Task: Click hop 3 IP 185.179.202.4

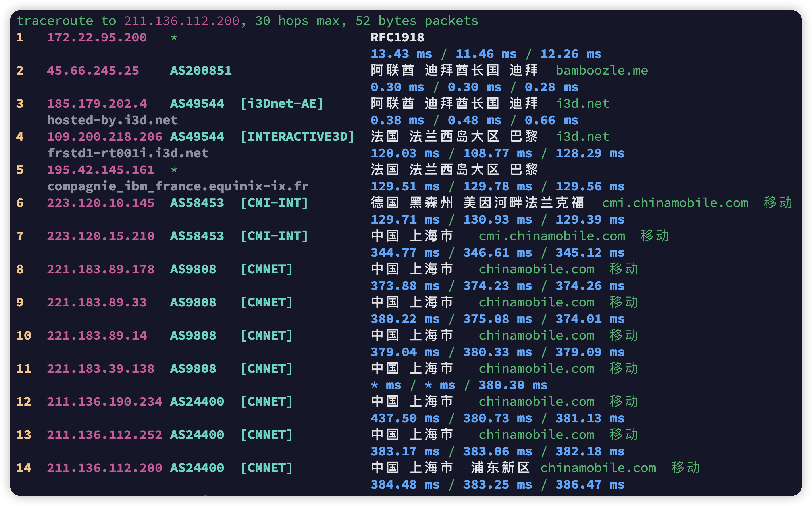Action: click(x=97, y=103)
